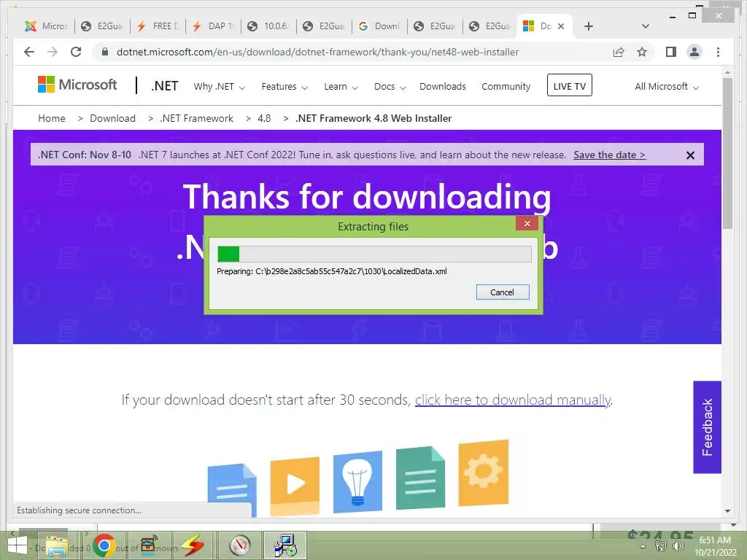Image resolution: width=747 pixels, height=560 pixels.
Task: Open File Explorer from the taskbar
Action: (56, 545)
